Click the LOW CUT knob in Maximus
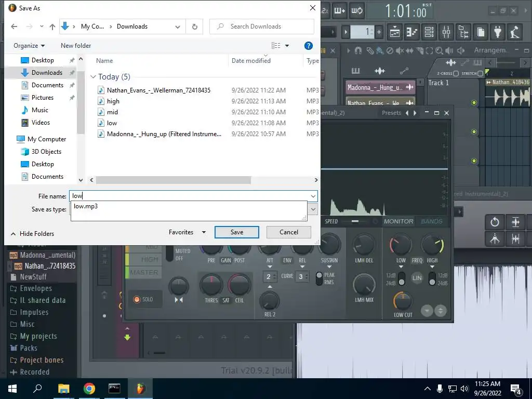Viewport: 532px width, 399px height. pos(403,302)
